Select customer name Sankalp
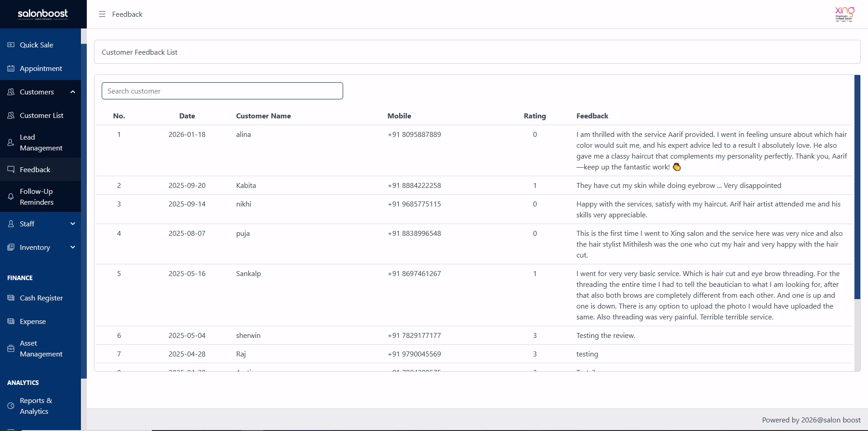 point(248,274)
